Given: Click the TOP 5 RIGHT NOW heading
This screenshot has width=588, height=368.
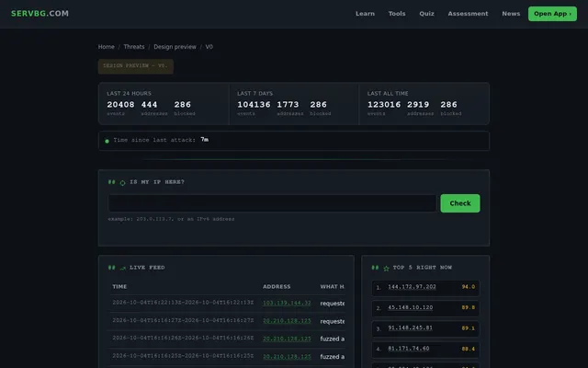Looking at the screenshot, I should 423,268.
